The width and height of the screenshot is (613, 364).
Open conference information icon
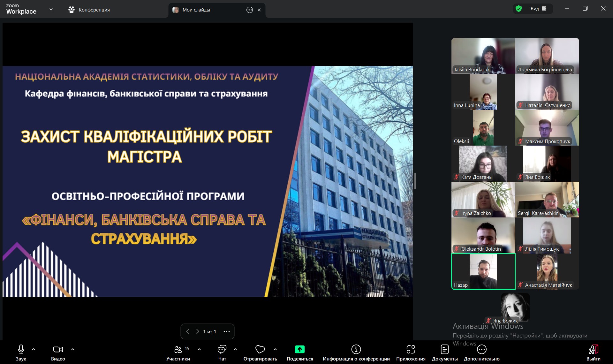(356, 349)
